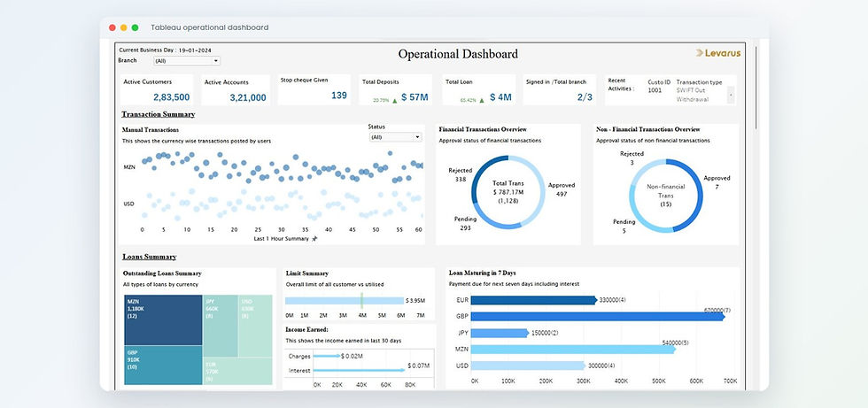This screenshot has width=868, height=408.
Task: Click the Levarus logo
Action: pyautogui.click(x=718, y=53)
